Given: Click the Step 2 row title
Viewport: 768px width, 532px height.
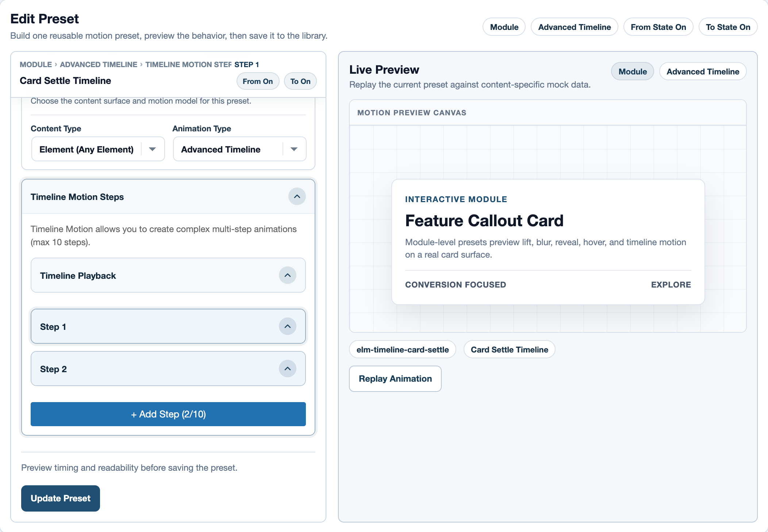Looking at the screenshot, I should 53,369.
